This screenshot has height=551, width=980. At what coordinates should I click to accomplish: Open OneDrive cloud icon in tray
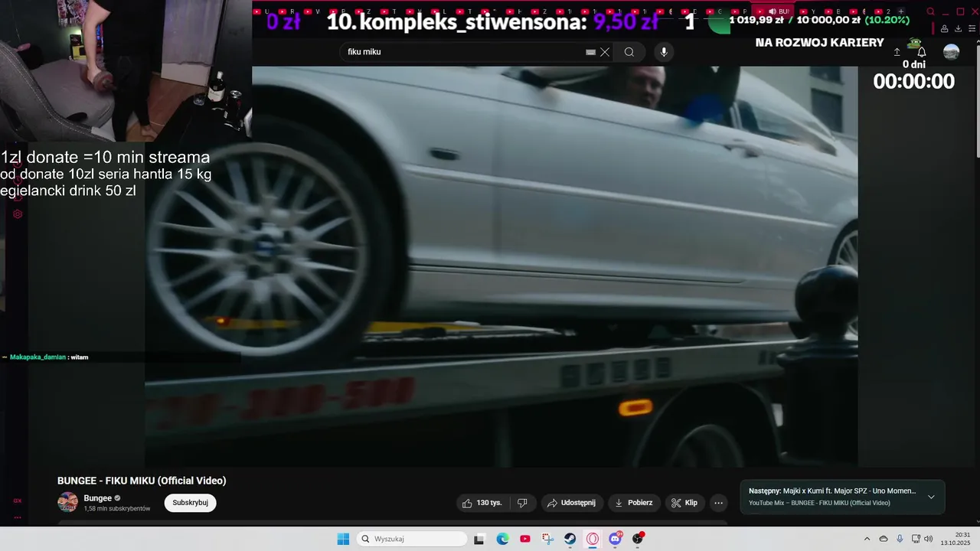884,539
